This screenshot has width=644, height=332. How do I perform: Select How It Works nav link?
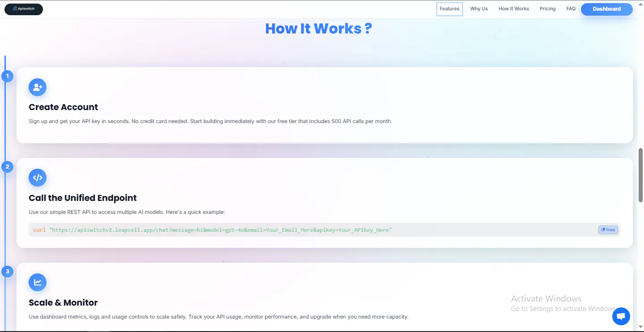click(514, 9)
